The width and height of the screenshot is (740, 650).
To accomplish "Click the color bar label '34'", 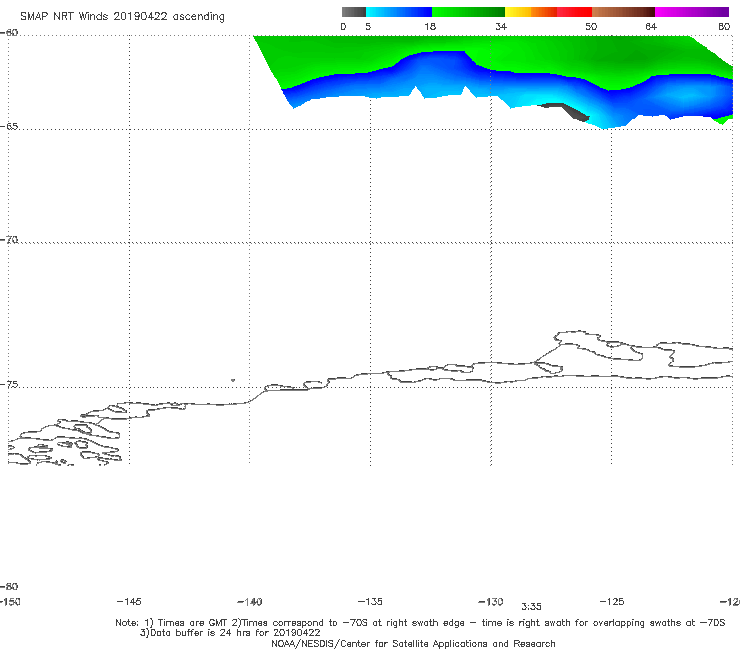I will pos(501,27).
